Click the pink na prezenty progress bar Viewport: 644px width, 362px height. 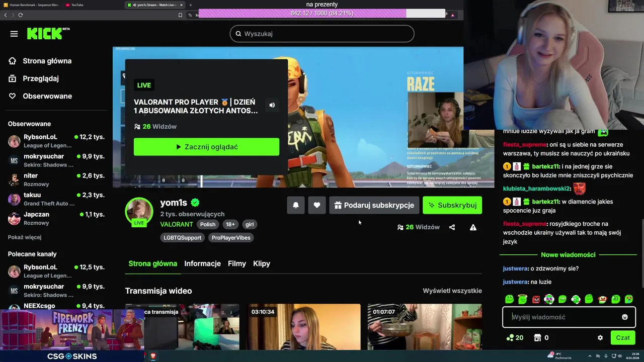click(322, 13)
